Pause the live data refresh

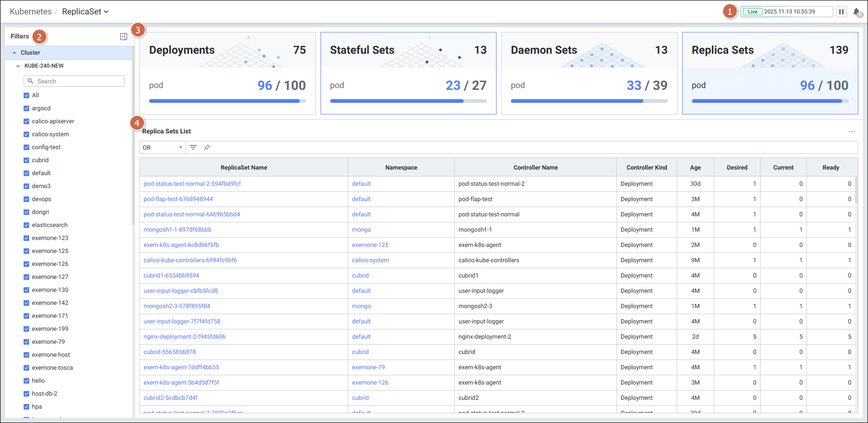pyautogui.click(x=842, y=12)
